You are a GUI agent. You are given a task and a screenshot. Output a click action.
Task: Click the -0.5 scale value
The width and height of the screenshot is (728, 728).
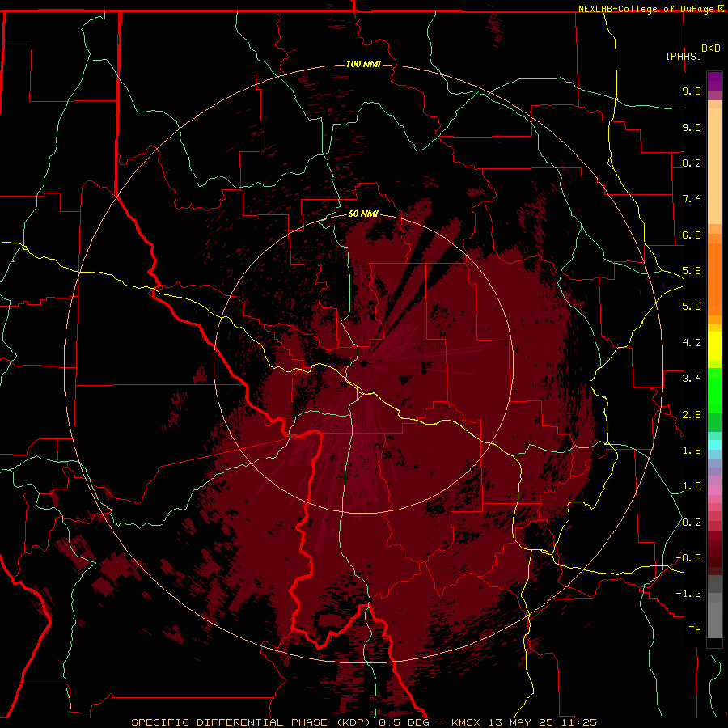point(688,558)
